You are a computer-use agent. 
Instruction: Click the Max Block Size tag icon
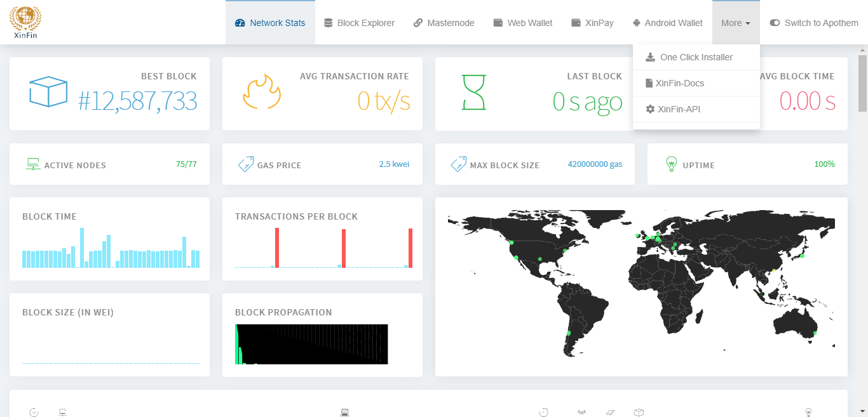[458, 164]
